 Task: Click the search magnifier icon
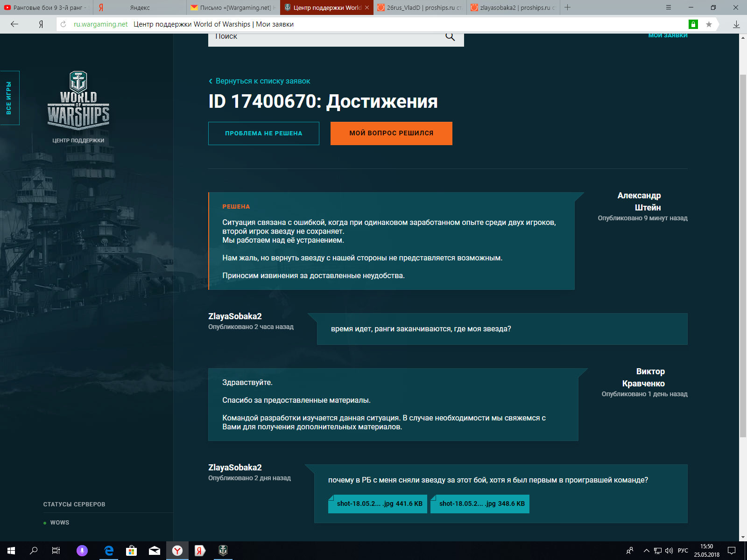(x=450, y=37)
